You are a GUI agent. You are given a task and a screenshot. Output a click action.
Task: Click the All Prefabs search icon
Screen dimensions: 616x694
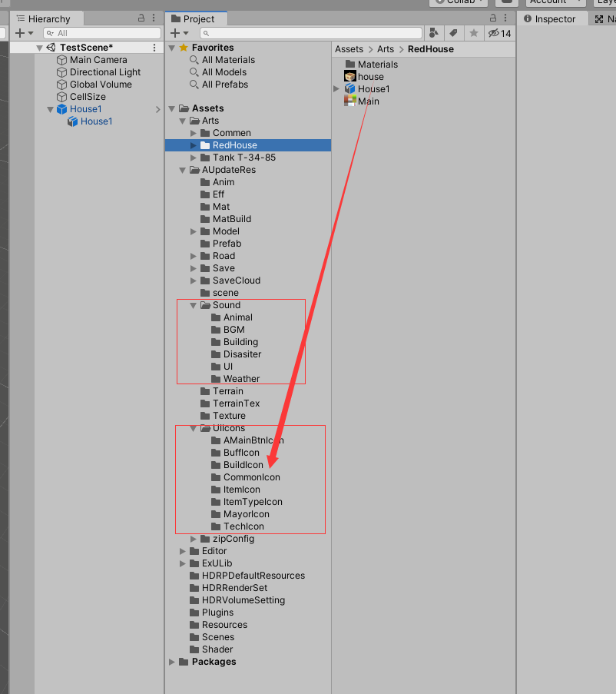coord(194,85)
